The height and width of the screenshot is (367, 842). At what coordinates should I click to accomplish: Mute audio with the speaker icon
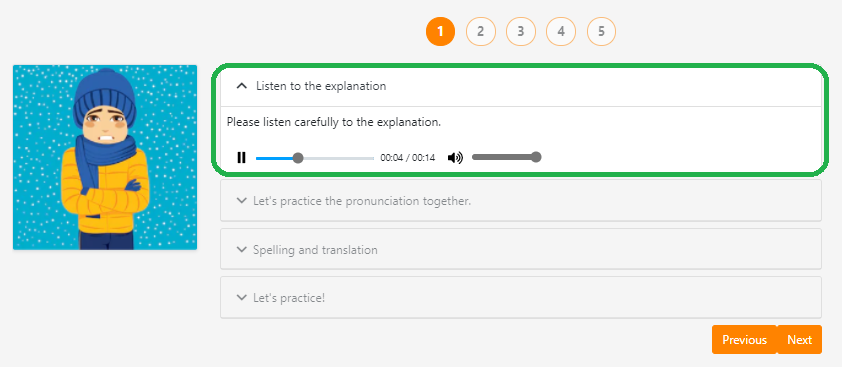point(455,157)
